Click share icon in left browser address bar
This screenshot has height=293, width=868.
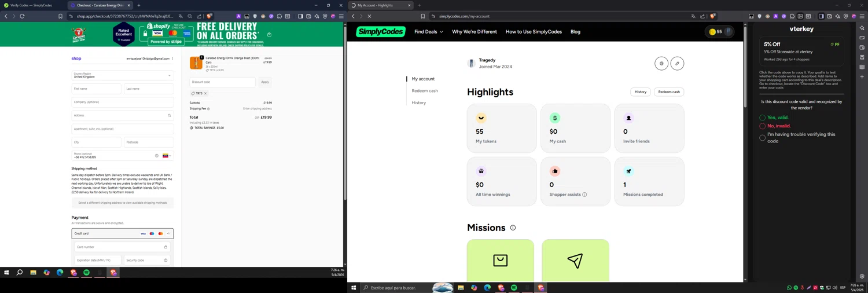point(199,16)
